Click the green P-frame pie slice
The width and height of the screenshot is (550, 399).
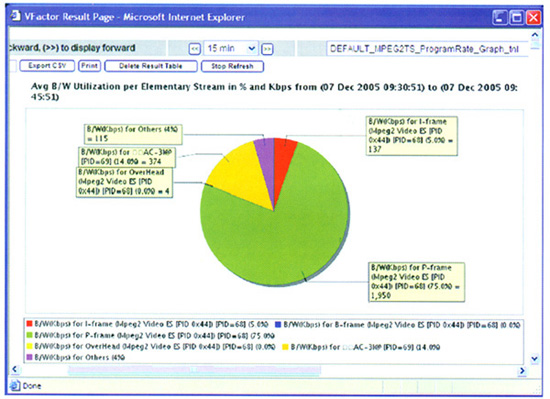click(x=281, y=242)
